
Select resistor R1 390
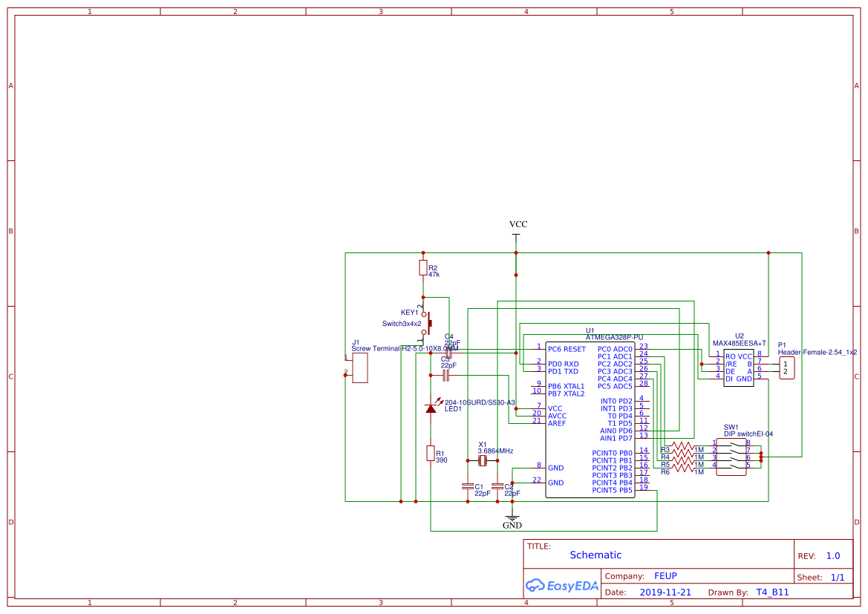[x=431, y=454]
